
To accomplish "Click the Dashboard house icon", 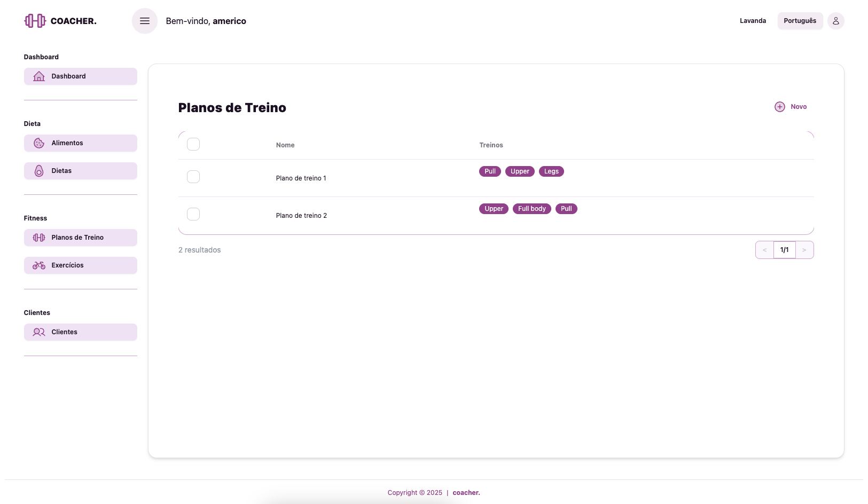I will (x=39, y=76).
